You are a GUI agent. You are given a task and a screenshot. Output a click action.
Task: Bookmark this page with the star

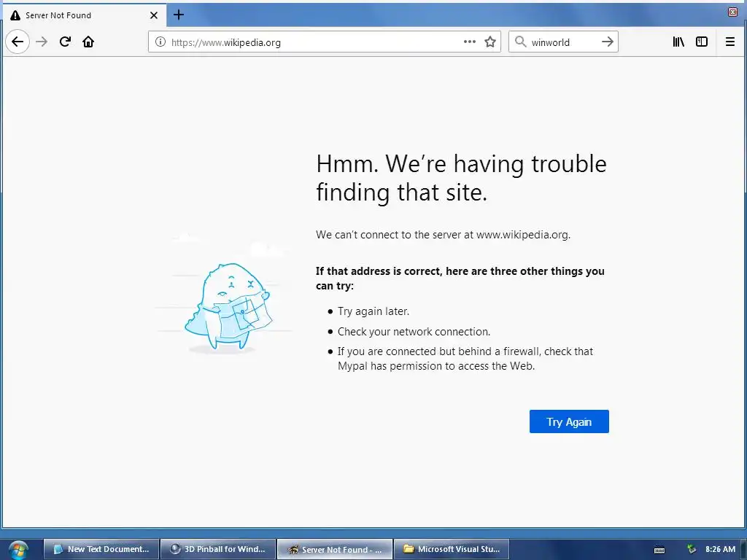pyautogui.click(x=490, y=42)
